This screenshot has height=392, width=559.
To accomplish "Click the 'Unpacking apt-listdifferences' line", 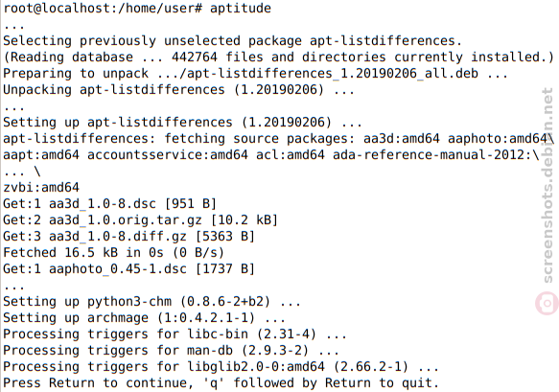I will [178, 89].
